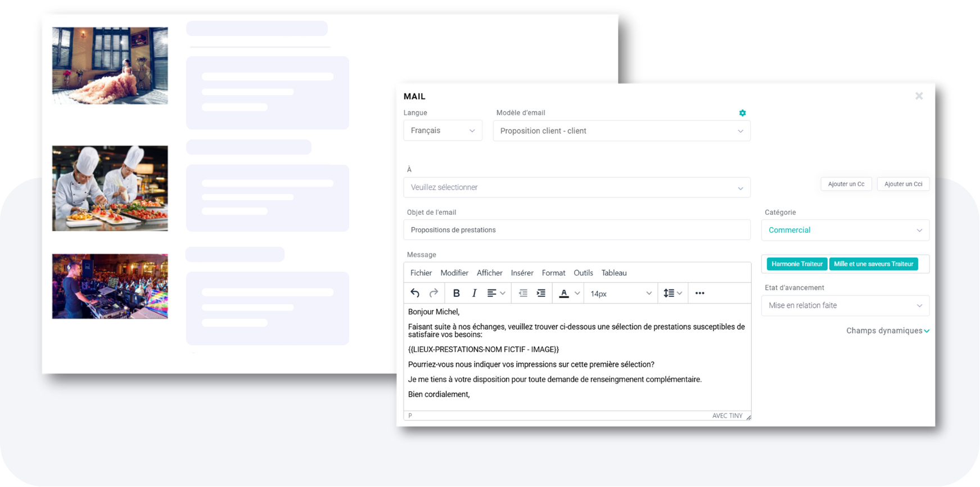The height and width of the screenshot is (487, 980).
Task: Grab the editor resize handle corner
Action: pyautogui.click(x=748, y=417)
